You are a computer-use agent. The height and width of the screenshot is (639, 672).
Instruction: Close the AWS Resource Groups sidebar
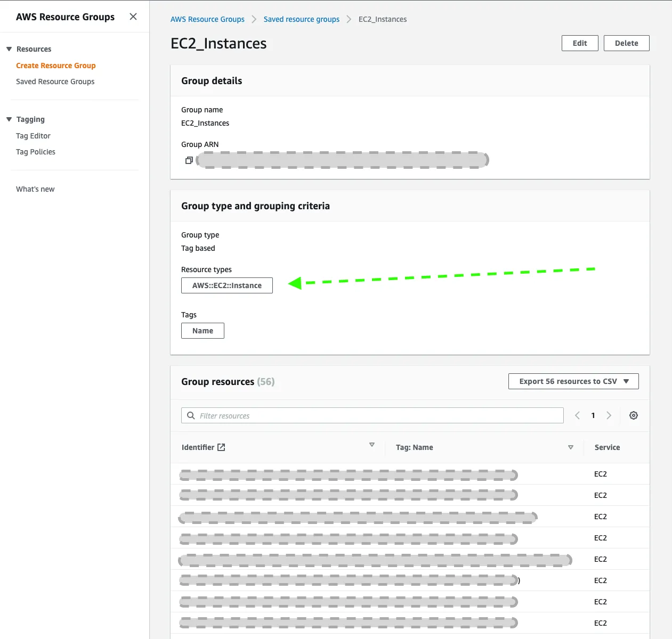(x=133, y=17)
